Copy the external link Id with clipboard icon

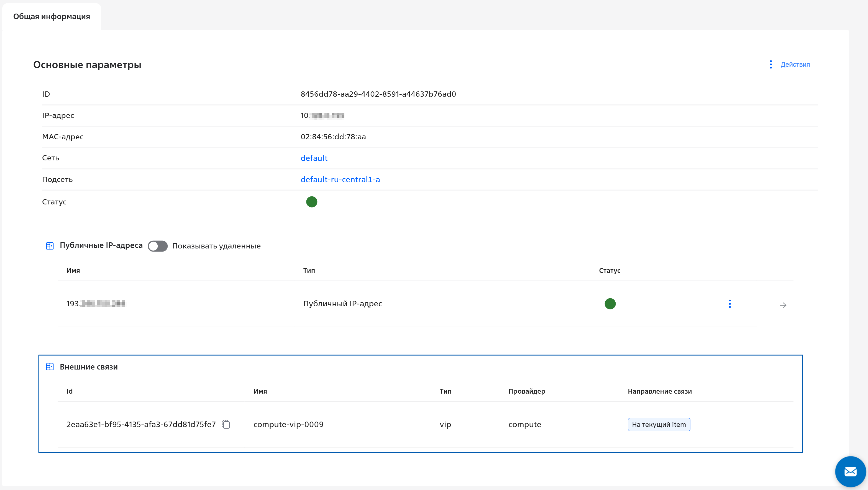[x=226, y=424]
